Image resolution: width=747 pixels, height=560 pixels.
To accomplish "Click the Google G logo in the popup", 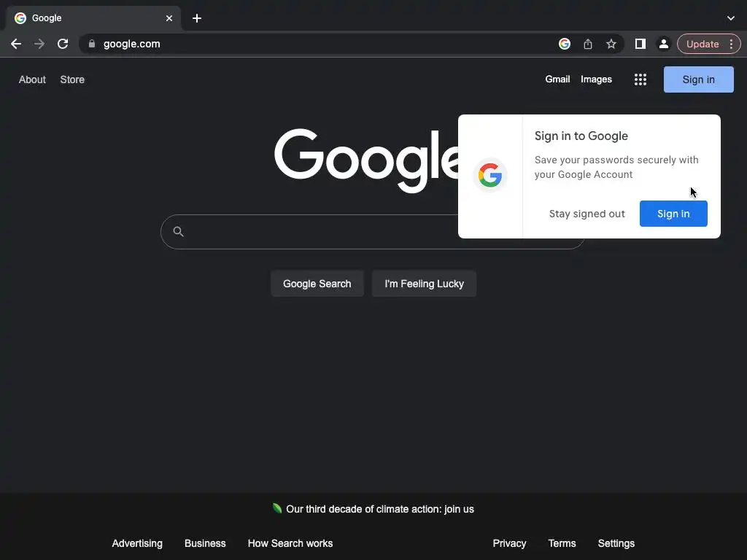I will point(490,175).
